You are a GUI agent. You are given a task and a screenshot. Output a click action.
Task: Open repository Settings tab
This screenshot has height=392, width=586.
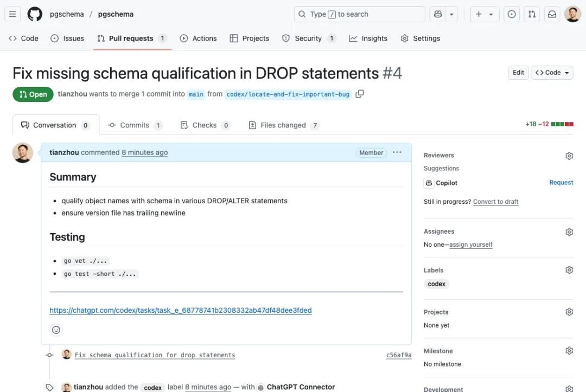421,38
